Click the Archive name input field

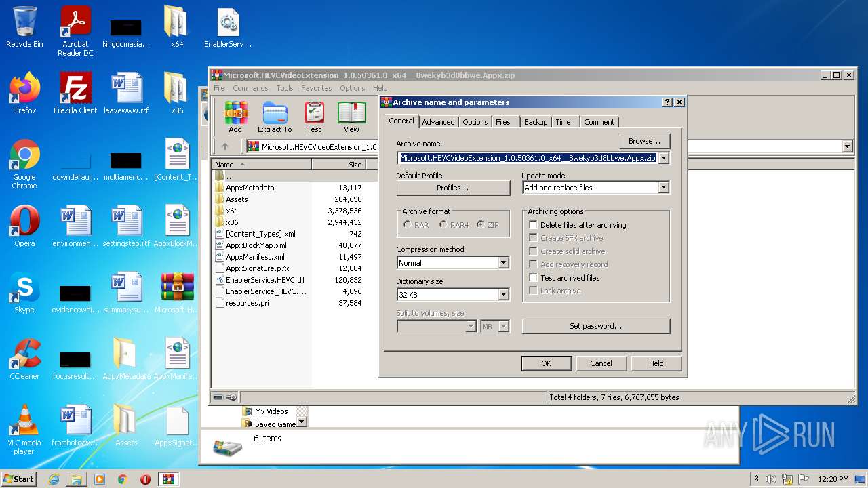[528, 158]
